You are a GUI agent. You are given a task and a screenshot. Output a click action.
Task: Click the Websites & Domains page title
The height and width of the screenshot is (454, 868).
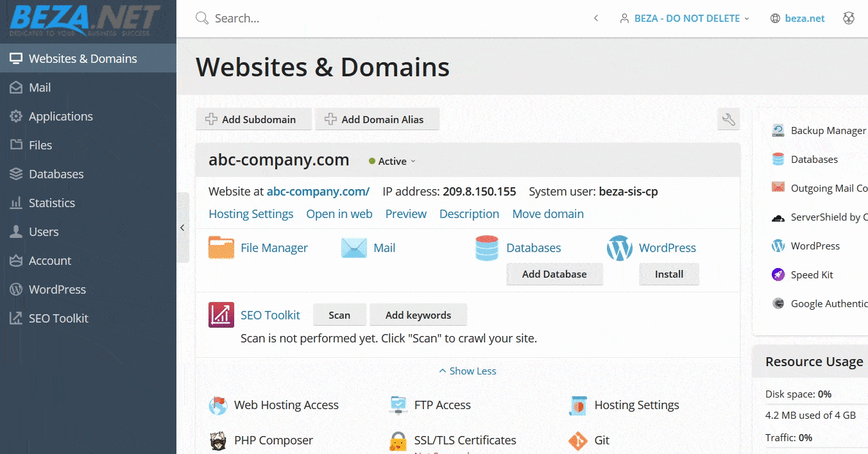pos(323,67)
